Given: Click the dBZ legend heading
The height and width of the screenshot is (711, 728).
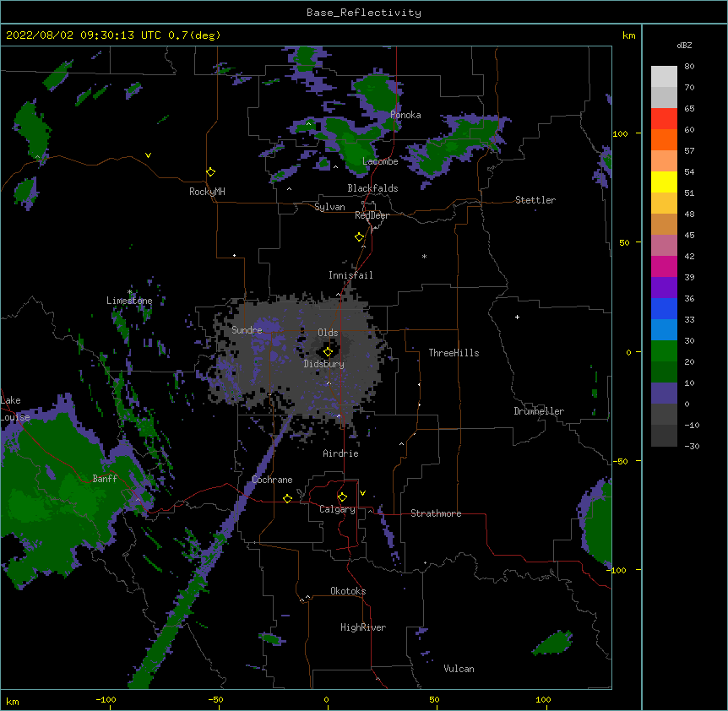Looking at the screenshot, I should tap(684, 46).
